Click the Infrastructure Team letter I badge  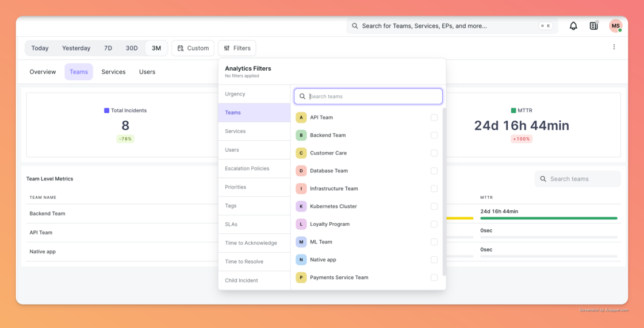coord(301,188)
